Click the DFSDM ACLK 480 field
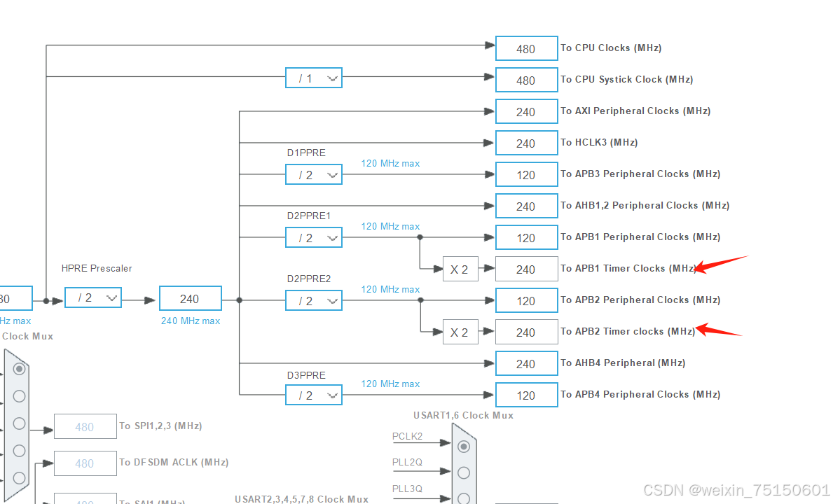Viewport: 833px width, 504px height. pos(85,463)
